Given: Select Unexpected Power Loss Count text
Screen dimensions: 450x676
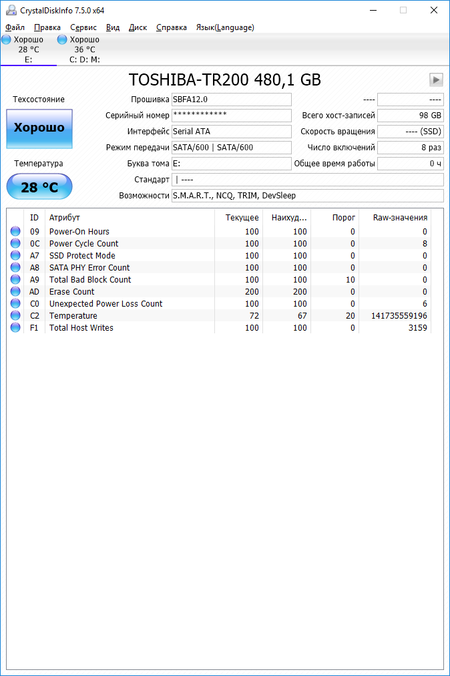Looking at the screenshot, I should pyautogui.click(x=106, y=304).
